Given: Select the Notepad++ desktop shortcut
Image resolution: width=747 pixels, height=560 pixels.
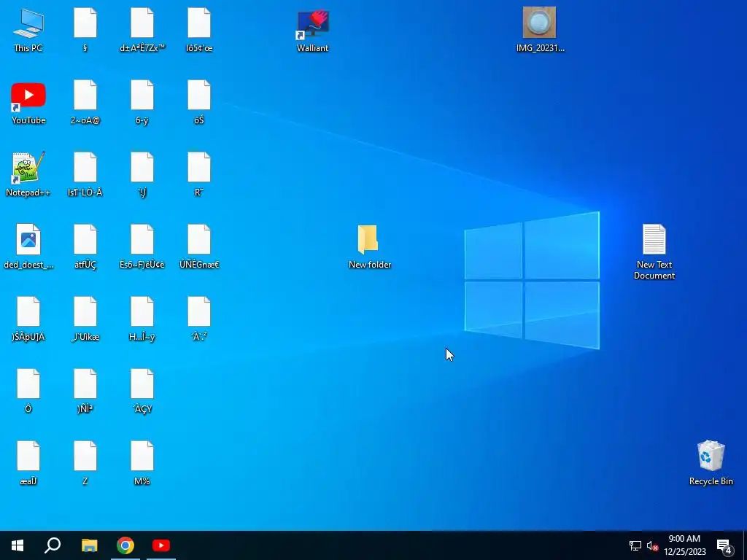Looking at the screenshot, I should coord(28,175).
